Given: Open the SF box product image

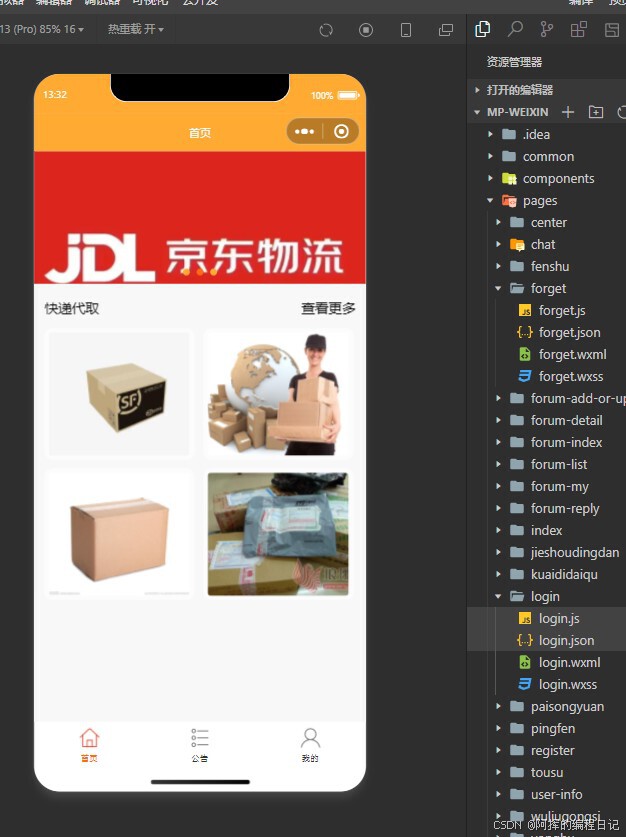Looking at the screenshot, I should tap(119, 394).
